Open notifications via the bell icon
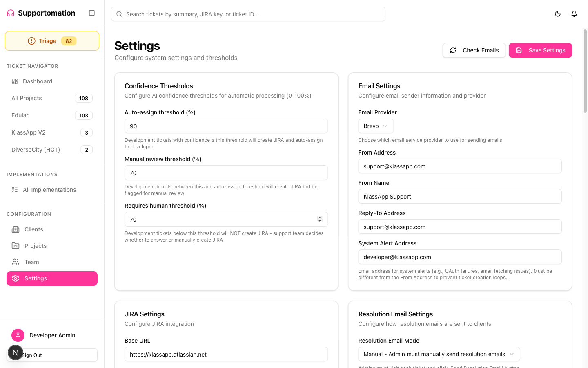Image resolution: width=588 pixels, height=368 pixels. coord(574,13)
